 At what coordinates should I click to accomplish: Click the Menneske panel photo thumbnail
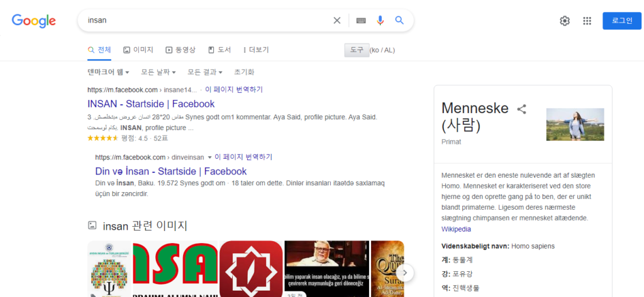click(575, 124)
